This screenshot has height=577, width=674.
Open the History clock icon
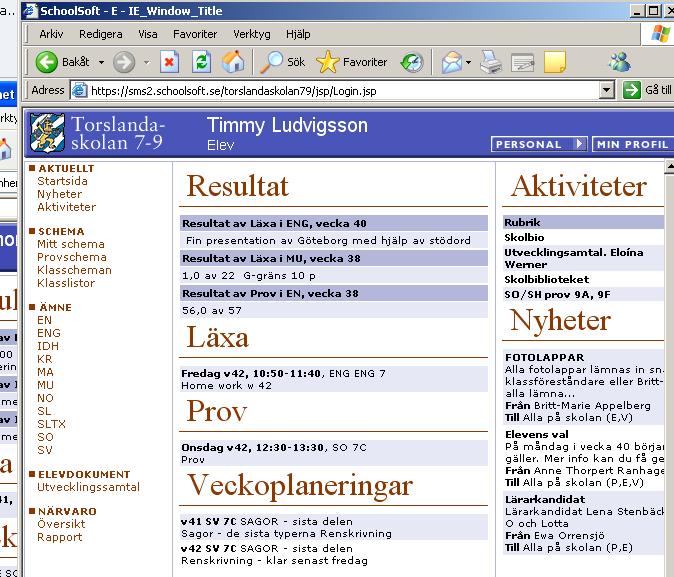pos(412,62)
